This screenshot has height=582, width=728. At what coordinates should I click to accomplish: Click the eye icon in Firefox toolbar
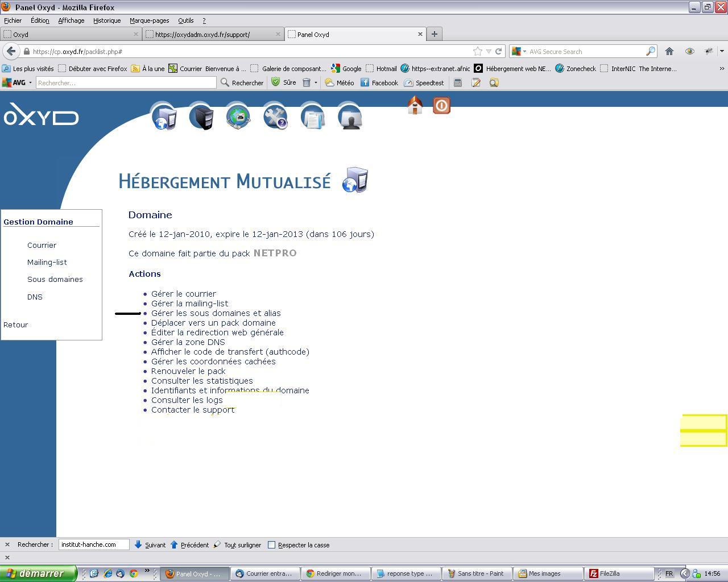tap(689, 51)
